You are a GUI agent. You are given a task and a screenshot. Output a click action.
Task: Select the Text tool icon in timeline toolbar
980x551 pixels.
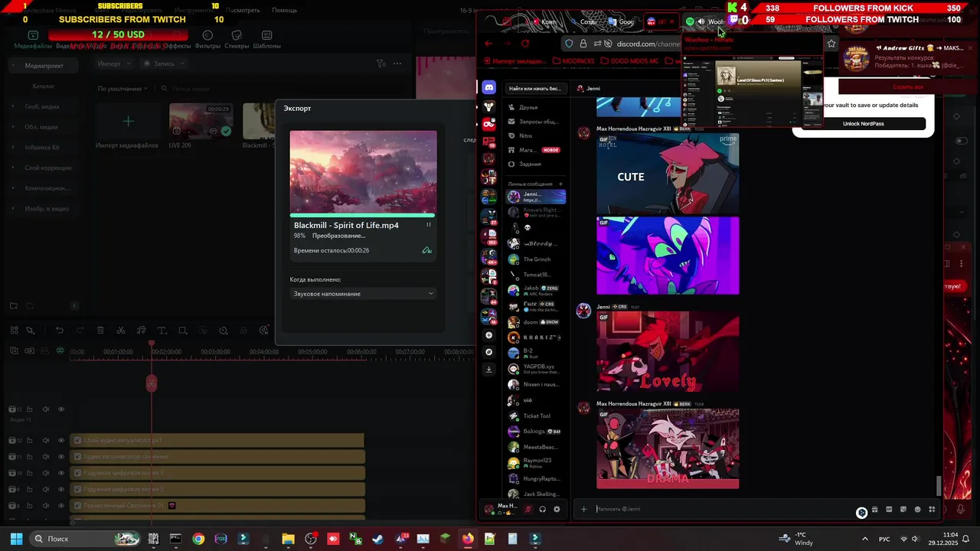pos(162,331)
